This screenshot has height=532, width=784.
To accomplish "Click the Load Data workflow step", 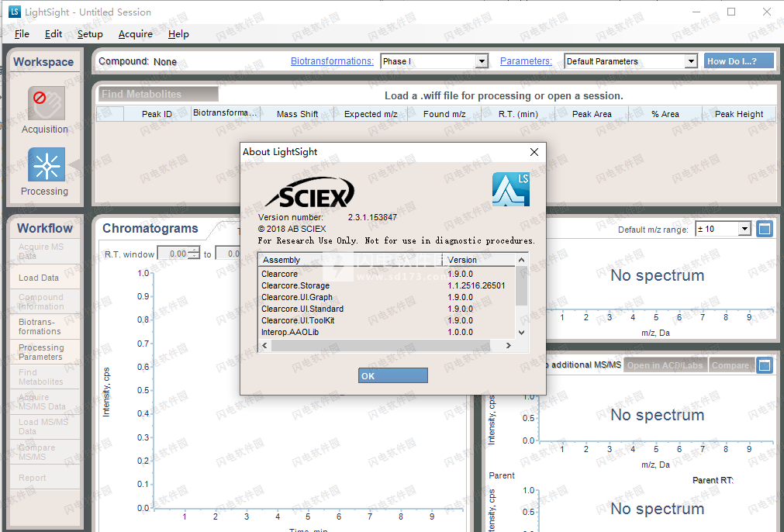I will [45, 278].
